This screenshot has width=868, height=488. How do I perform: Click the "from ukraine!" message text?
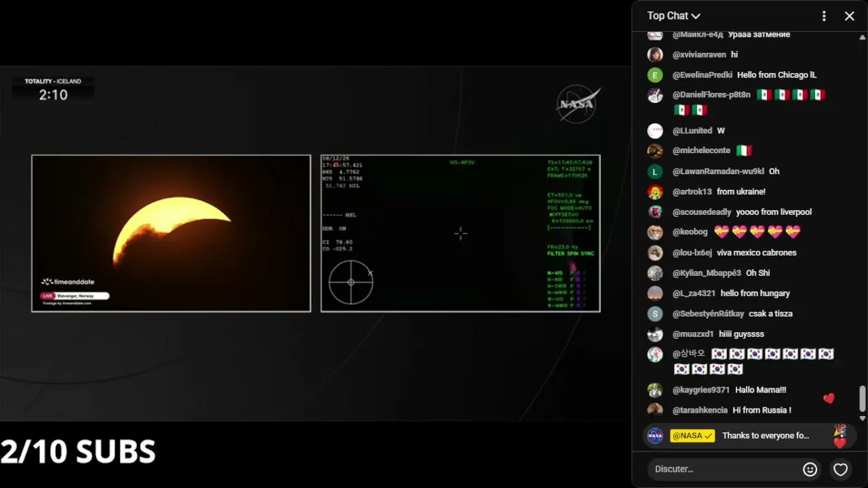(x=741, y=192)
